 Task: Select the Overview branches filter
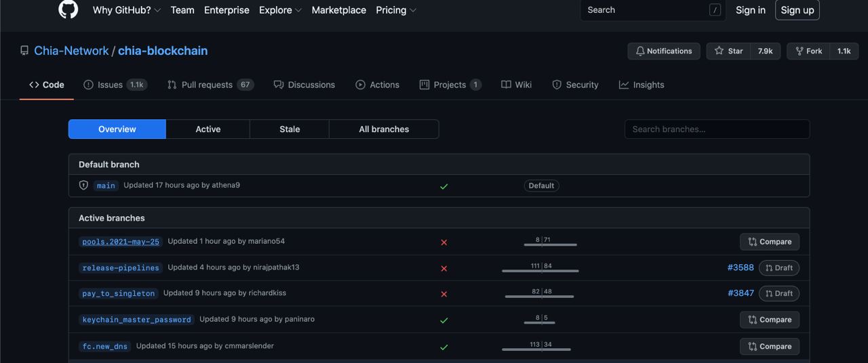(117, 129)
